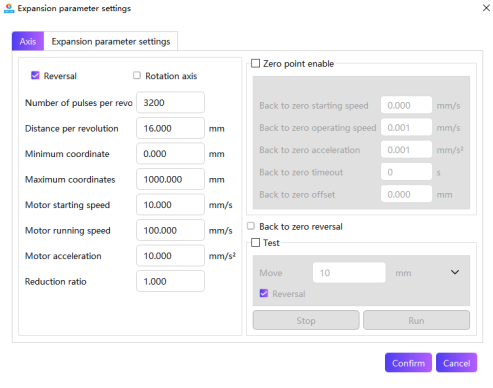
Task: Click Back to zero operating speed field
Action: point(406,127)
